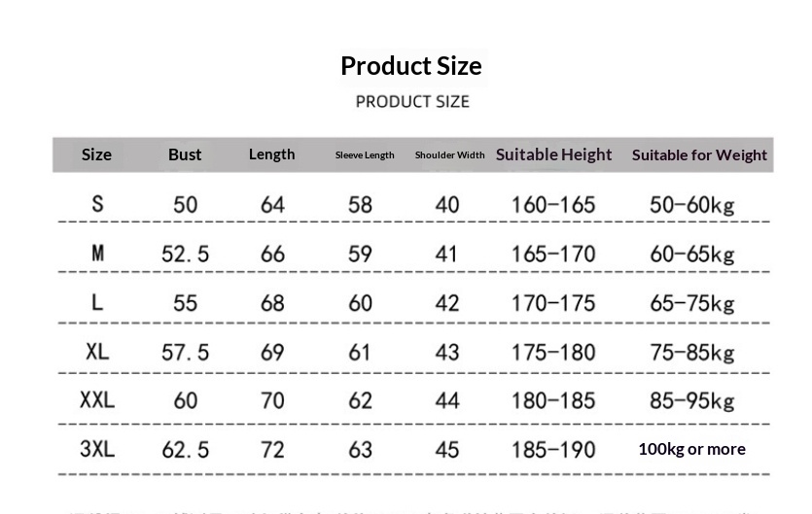The image size is (812, 514).
Task: Select the Shoulder Width column header
Action: point(449,155)
